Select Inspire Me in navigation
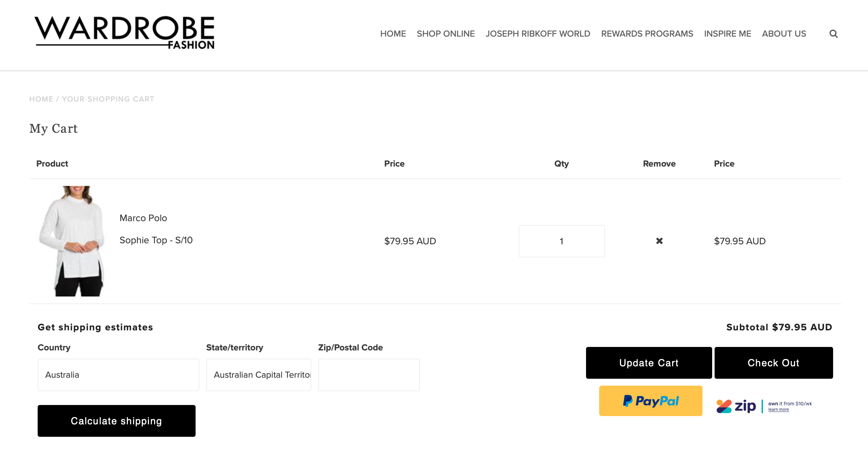Screen dimensions: 868x452 tap(727, 34)
